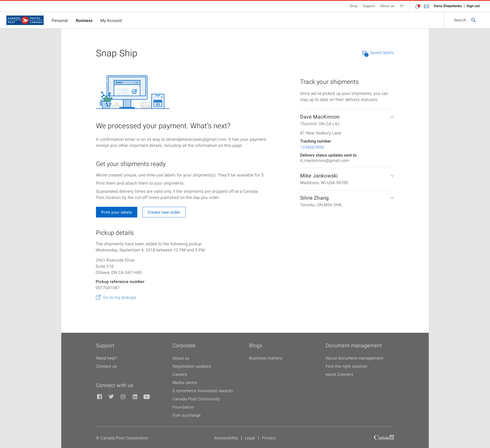Open the messages envelope icon
The width and height of the screenshot is (490, 448).
[426, 6]
